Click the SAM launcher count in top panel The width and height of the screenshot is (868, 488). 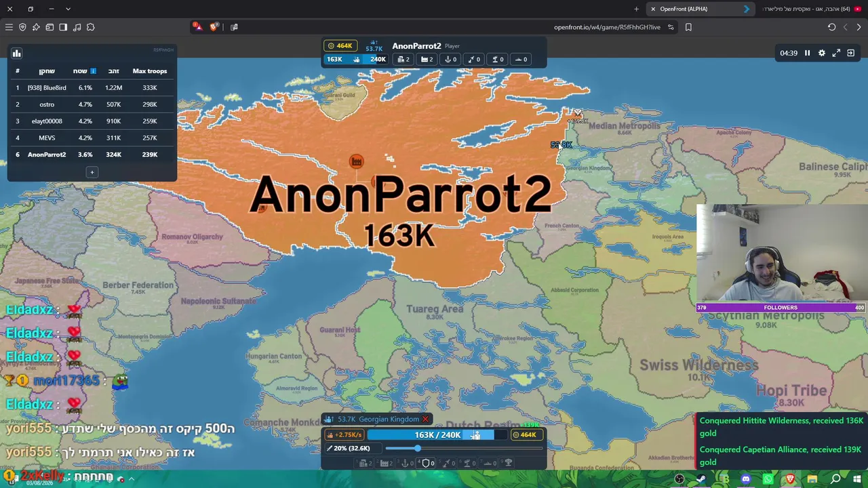click(x=498, y=60)
